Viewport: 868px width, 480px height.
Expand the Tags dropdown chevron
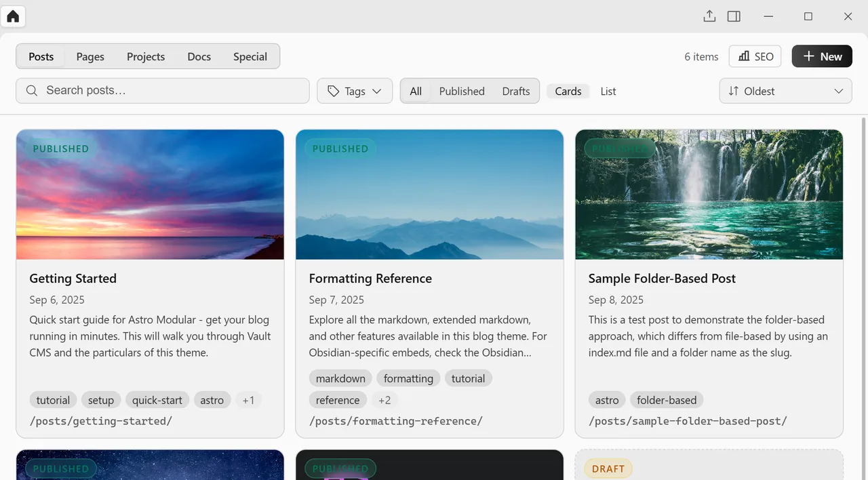click(x=376, y=91)
